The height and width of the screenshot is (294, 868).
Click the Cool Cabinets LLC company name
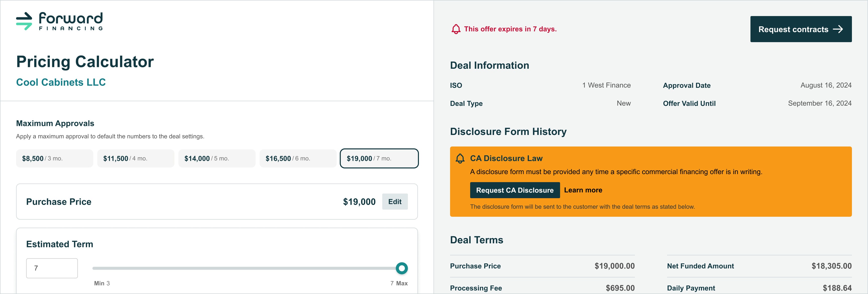(61, 82)
